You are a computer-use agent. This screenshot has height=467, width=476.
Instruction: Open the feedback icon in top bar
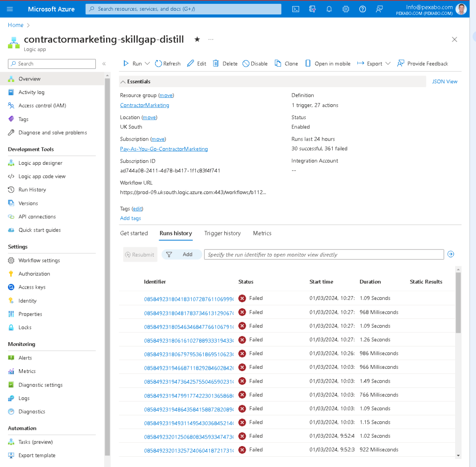[379, 9]
